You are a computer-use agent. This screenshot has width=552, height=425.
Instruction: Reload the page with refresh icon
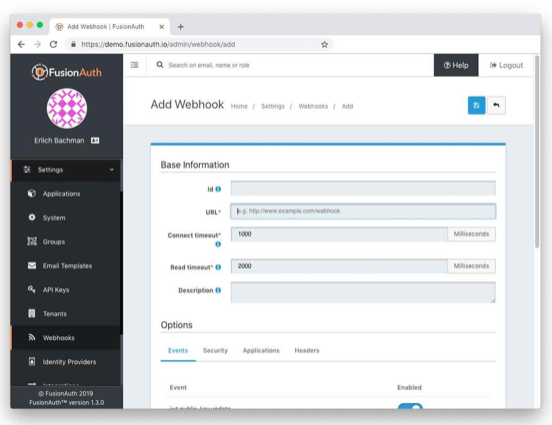coord(54,44)
